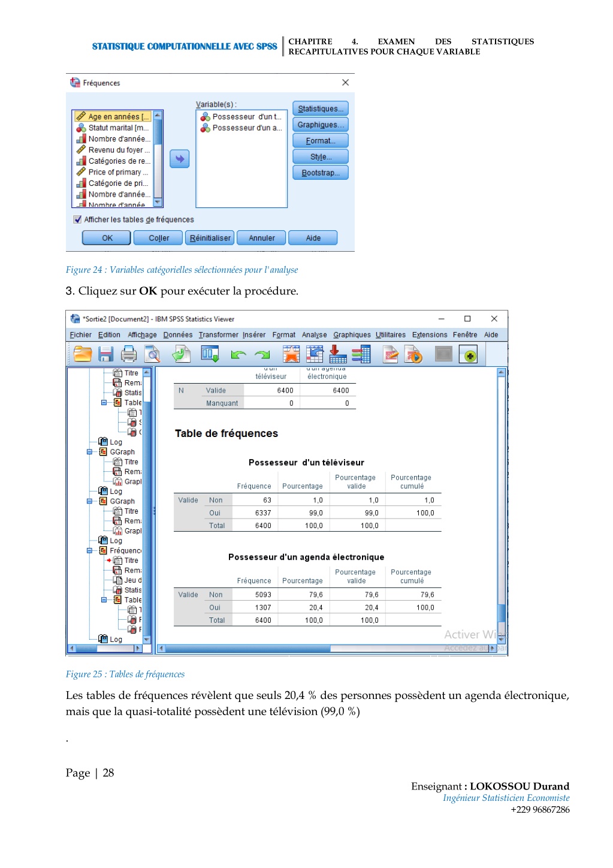Click the Go to Data star icon
Image resolution: width=613 pixels, height=868 pixels.
pos(291,354)
